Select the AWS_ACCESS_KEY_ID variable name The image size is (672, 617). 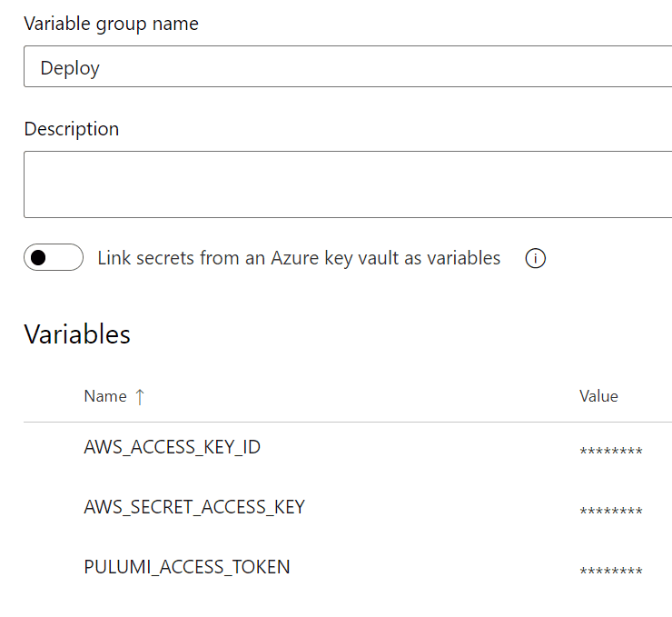pos(173,447)
